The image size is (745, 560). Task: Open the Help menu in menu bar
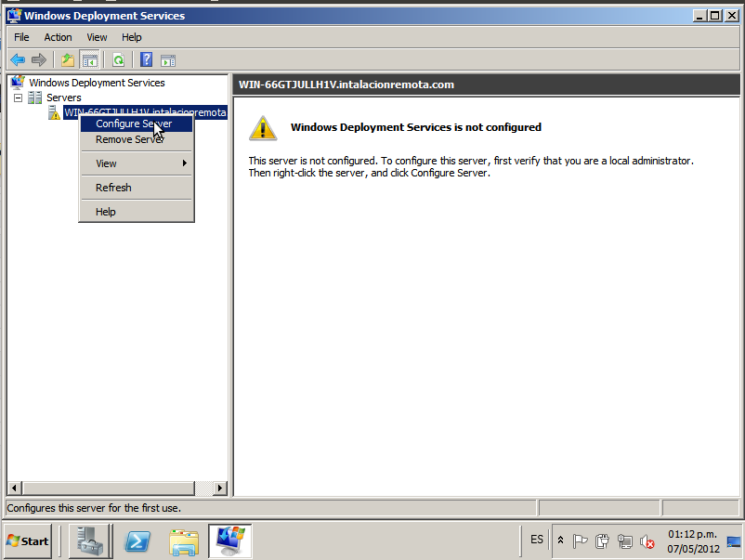132,37
